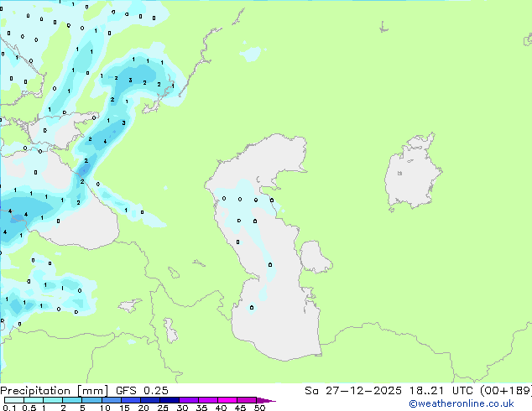Click the legend label "50"
The height and width of the screenshot is (411, 532).
click(259, 408)
